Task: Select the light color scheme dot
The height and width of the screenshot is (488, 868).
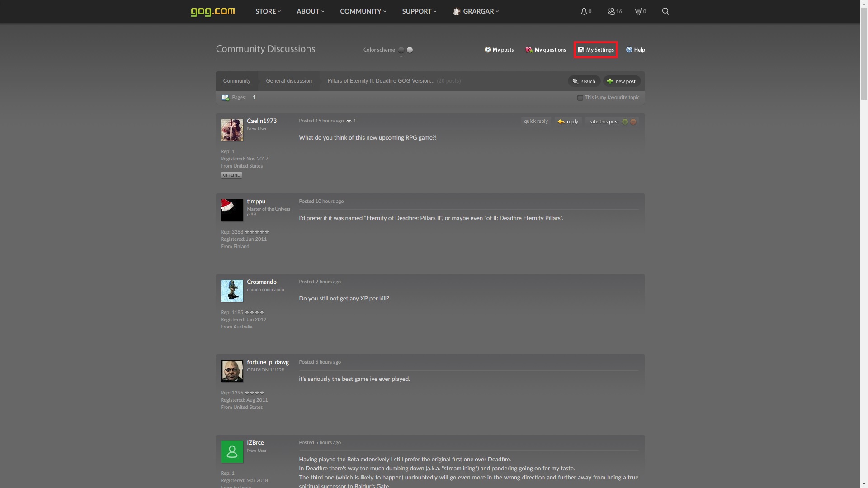Action: (x=410, y=50)
